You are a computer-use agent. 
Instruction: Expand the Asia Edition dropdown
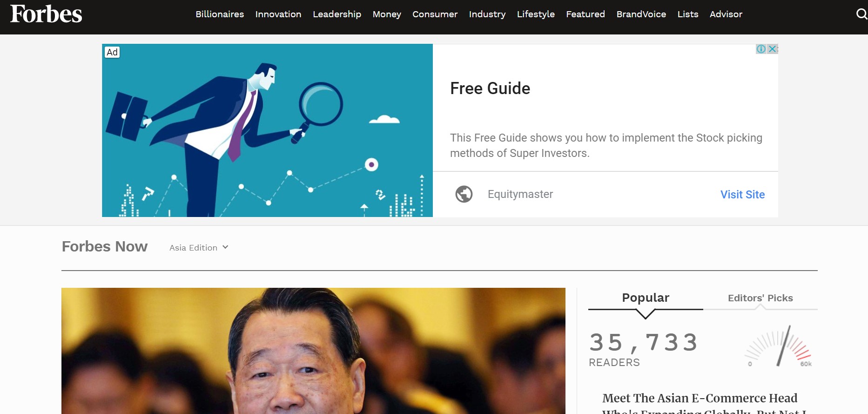coord(199,248)
